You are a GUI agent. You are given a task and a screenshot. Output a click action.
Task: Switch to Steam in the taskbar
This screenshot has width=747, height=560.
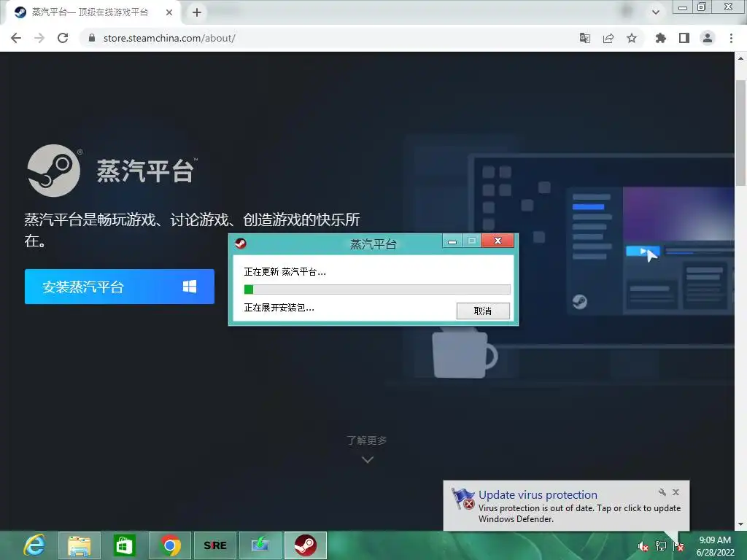tap(306, 545)
